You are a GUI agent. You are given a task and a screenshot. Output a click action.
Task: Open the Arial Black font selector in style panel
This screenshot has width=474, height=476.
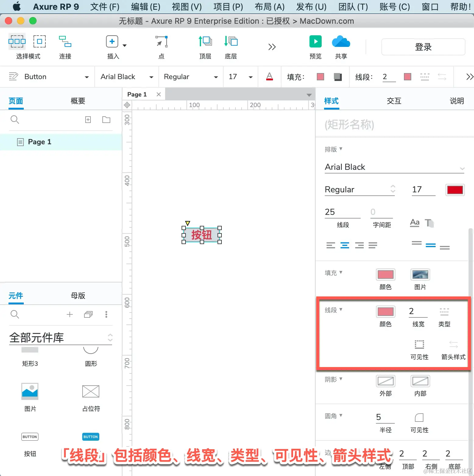click(x=394, y=167)
